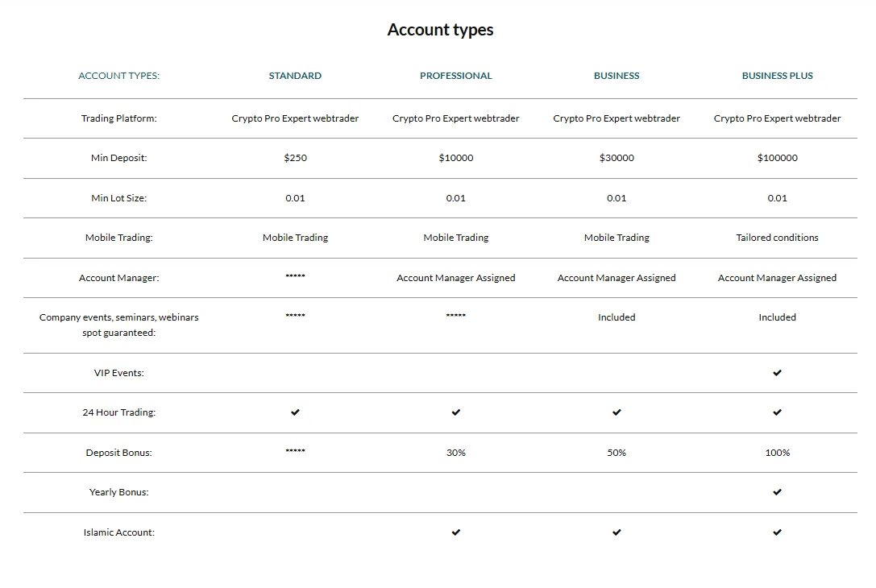Click the 24 Hour Trading checkmark under Business Plus
Screen dimensions: 876x588
pyautogui.click(x=777, y=412)
